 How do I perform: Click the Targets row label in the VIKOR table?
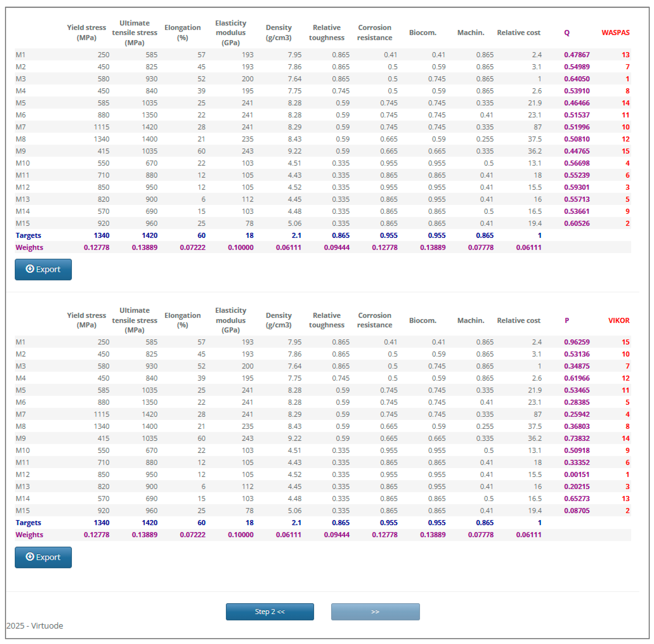pos(28,523)
